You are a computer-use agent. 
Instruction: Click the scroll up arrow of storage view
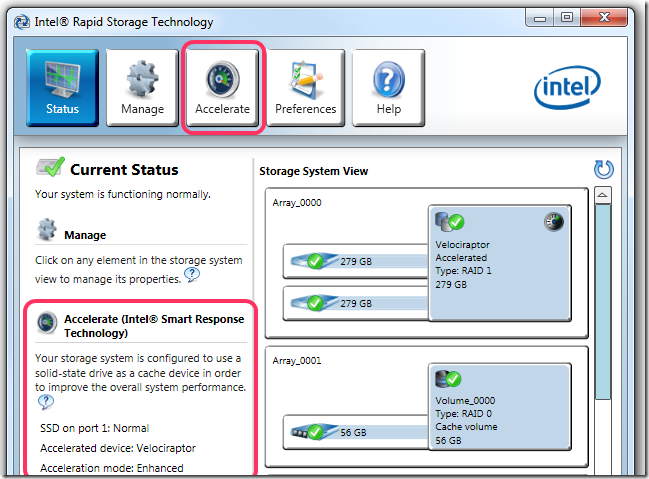pos(603,195)
